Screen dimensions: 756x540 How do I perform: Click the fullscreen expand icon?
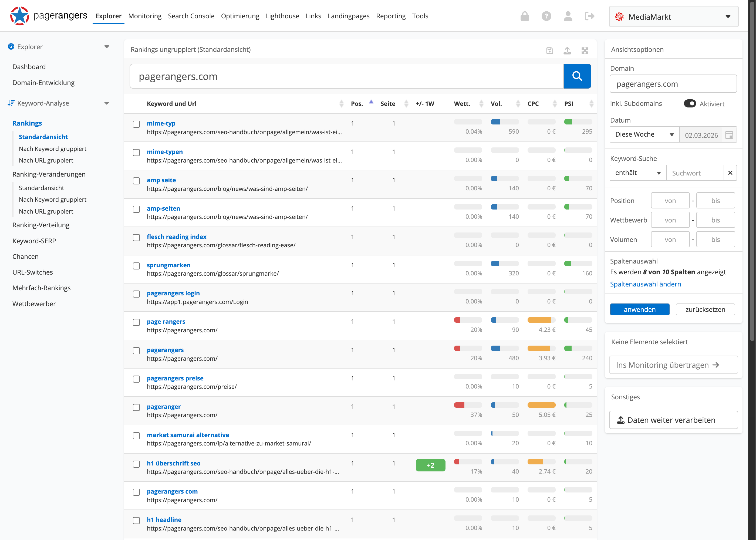585,50
